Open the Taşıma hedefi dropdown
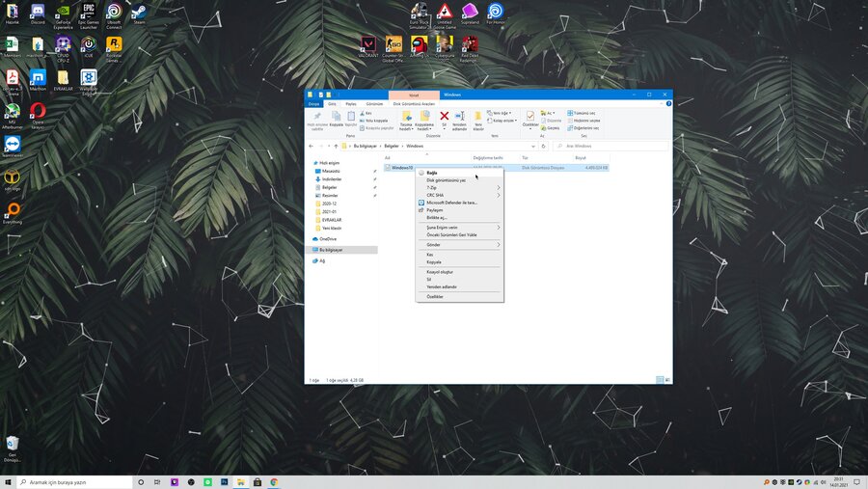Viewport: 868px width, 489px height. (x=406, y=120)
